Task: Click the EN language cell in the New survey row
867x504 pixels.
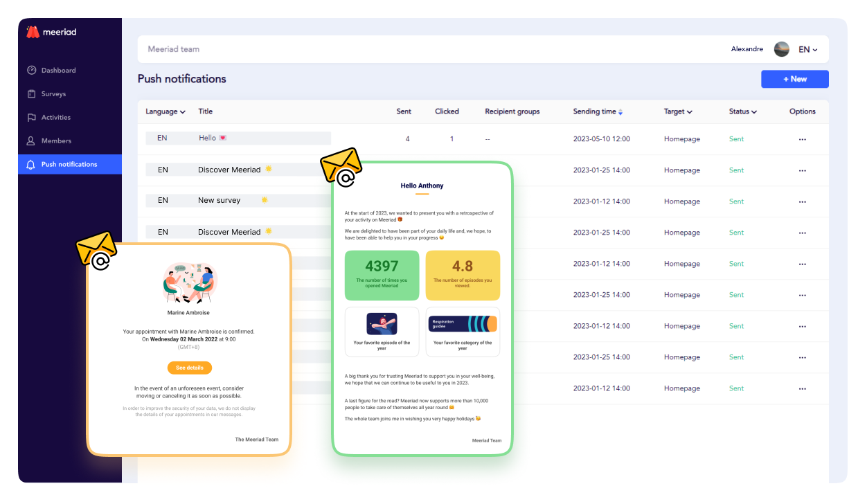Action: 163,201
